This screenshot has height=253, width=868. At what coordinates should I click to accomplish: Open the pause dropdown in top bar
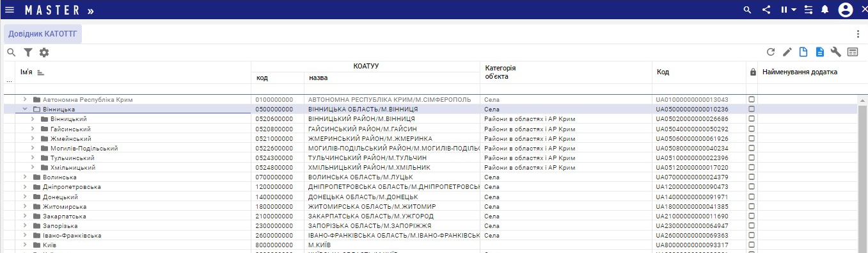point(788,10)
